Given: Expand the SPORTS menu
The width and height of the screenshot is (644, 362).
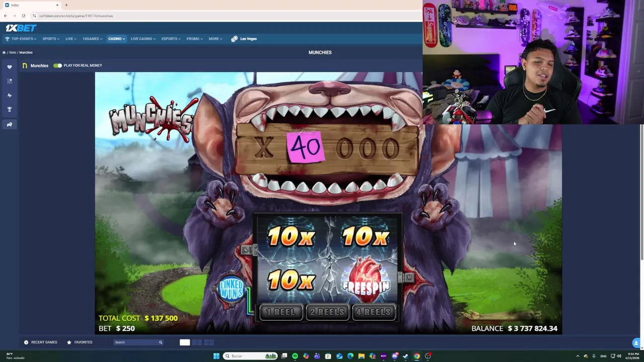Looking at the screenshot, I should [51, 39].
